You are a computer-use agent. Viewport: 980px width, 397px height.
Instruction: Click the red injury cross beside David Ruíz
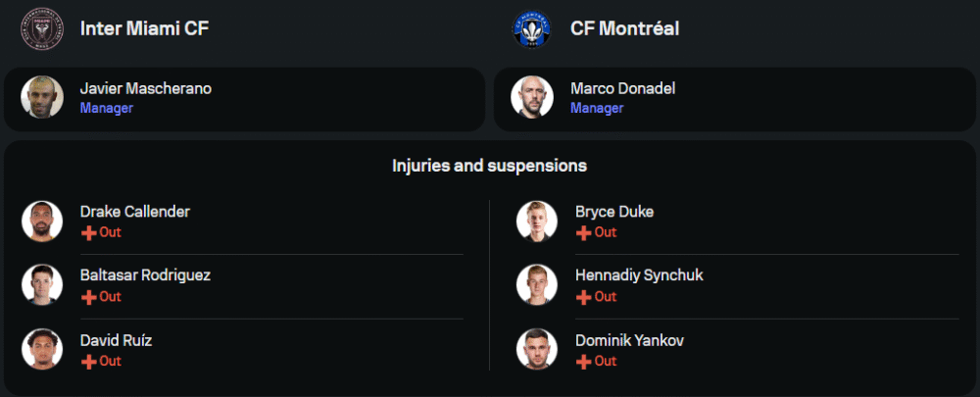pos(88,362)
